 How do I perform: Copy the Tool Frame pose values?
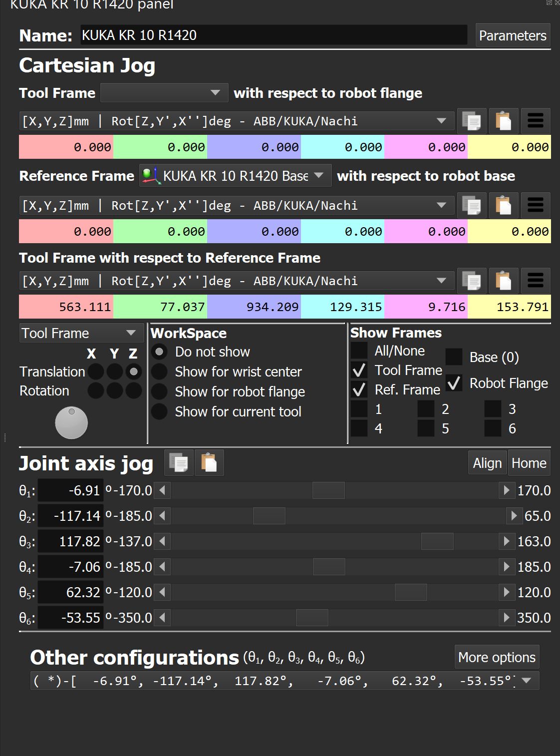472,121
